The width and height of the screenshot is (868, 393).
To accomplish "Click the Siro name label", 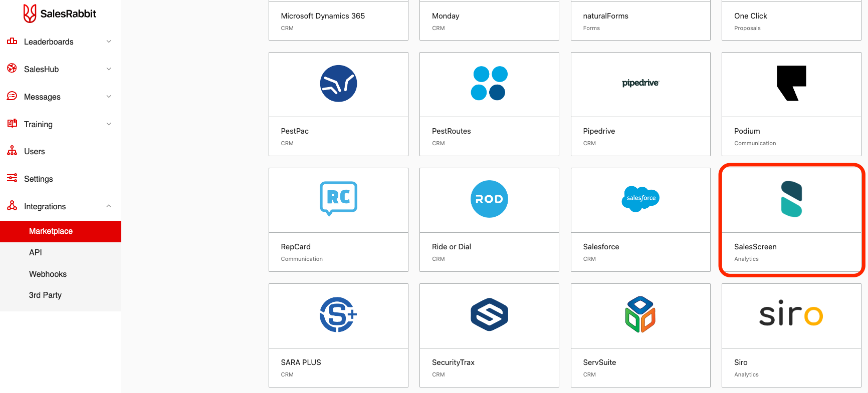I will tap(741, 362).
